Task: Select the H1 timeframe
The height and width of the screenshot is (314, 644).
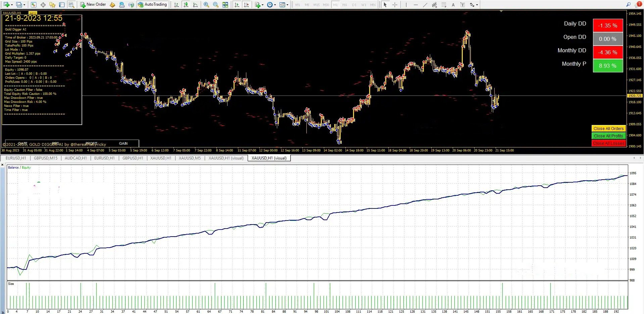Action: (335, 5)
